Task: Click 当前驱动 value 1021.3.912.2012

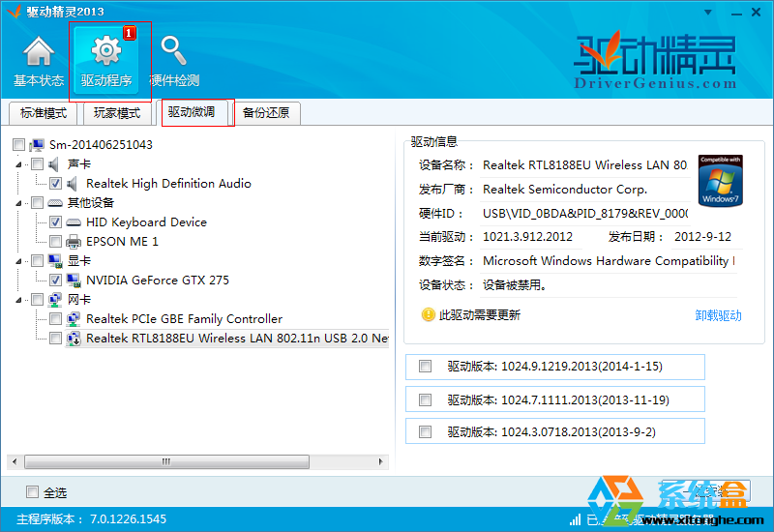Action: [527, 237]
